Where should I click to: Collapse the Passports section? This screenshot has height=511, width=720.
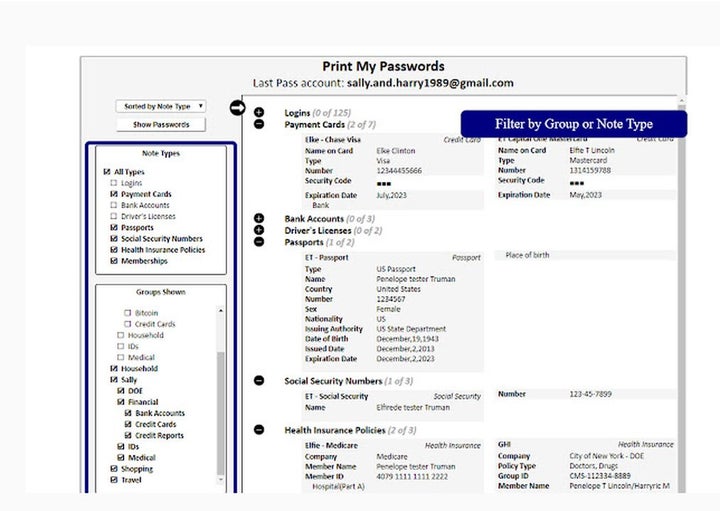pos(259,242)
